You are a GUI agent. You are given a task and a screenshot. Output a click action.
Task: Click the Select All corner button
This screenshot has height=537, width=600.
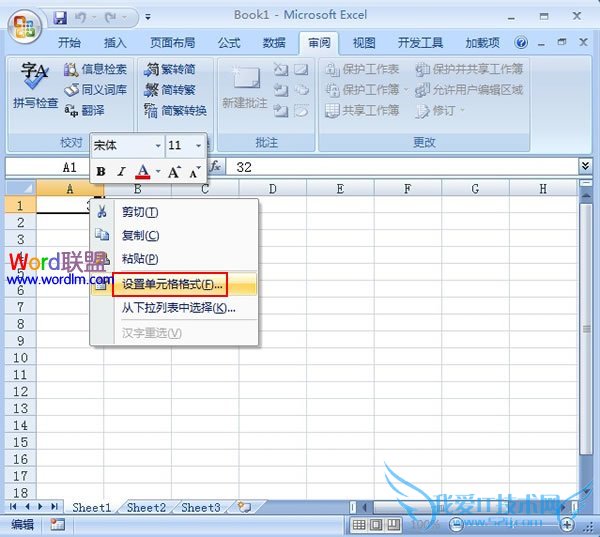pos(21,188)
